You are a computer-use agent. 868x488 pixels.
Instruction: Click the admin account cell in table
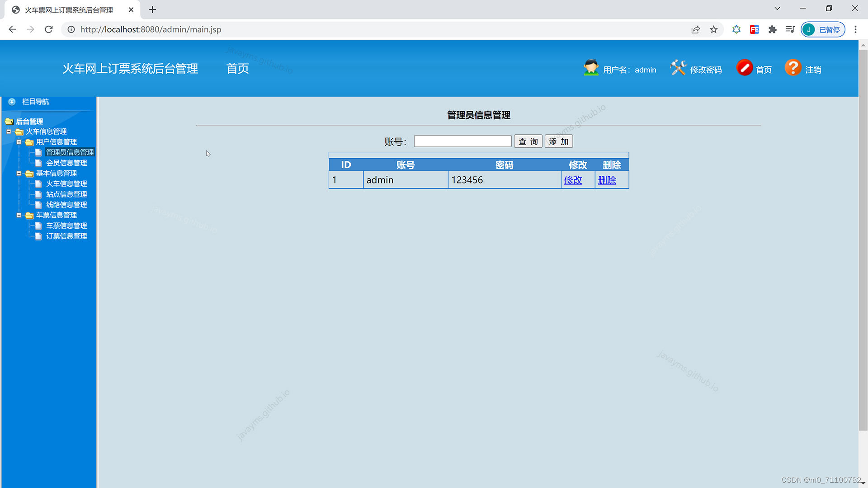click(x=406, y=180)
